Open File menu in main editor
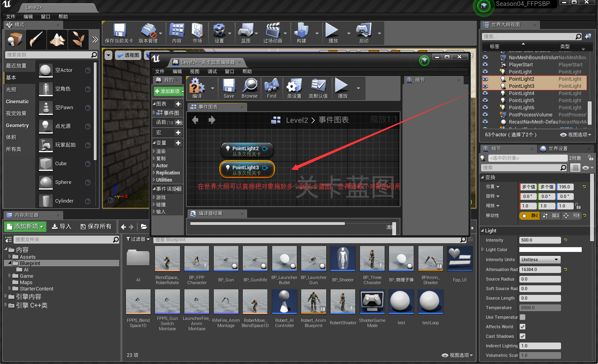The height and width of the screenshot is (364, 598). click(11, 17)
